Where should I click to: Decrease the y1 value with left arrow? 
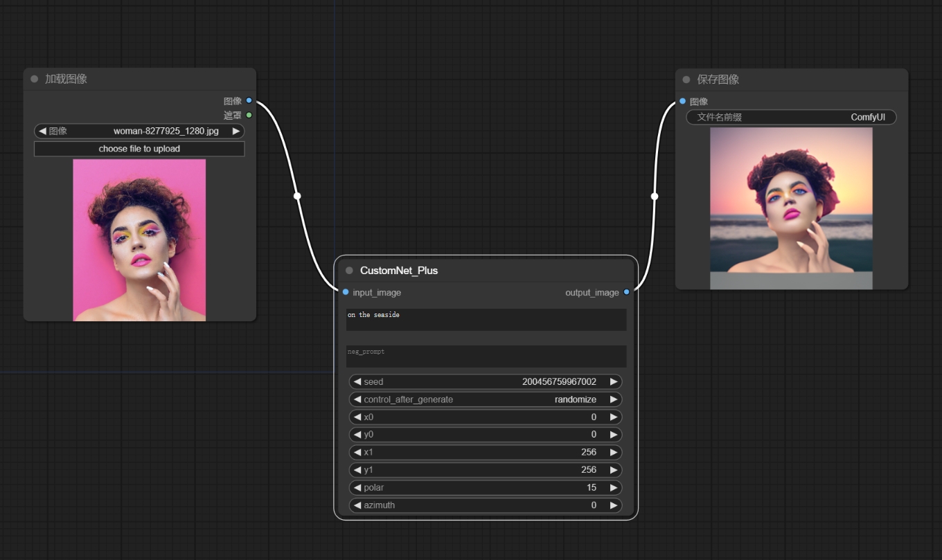[357, 470]
